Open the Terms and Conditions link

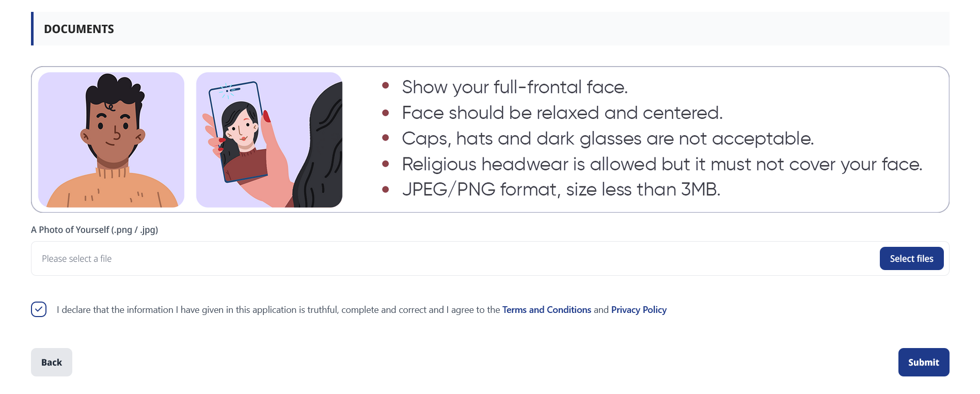pyautogui.click(x=546, y=310)
